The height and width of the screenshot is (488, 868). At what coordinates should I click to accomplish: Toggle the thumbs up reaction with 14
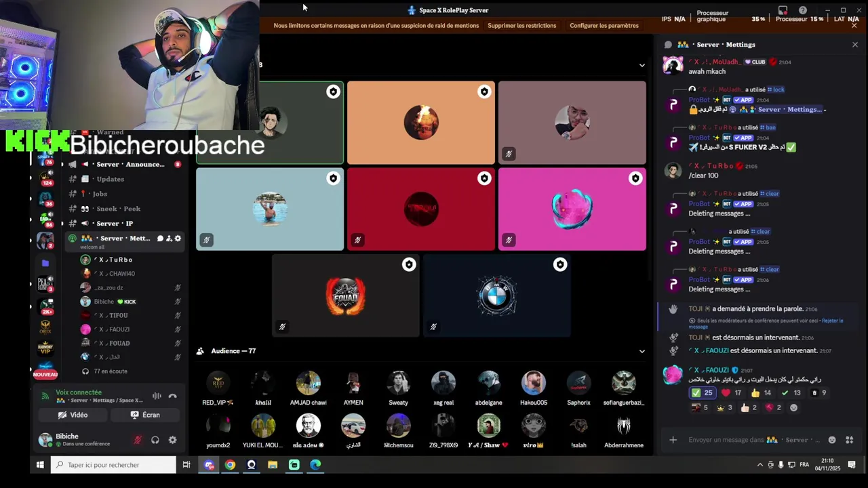click(761, 393)
